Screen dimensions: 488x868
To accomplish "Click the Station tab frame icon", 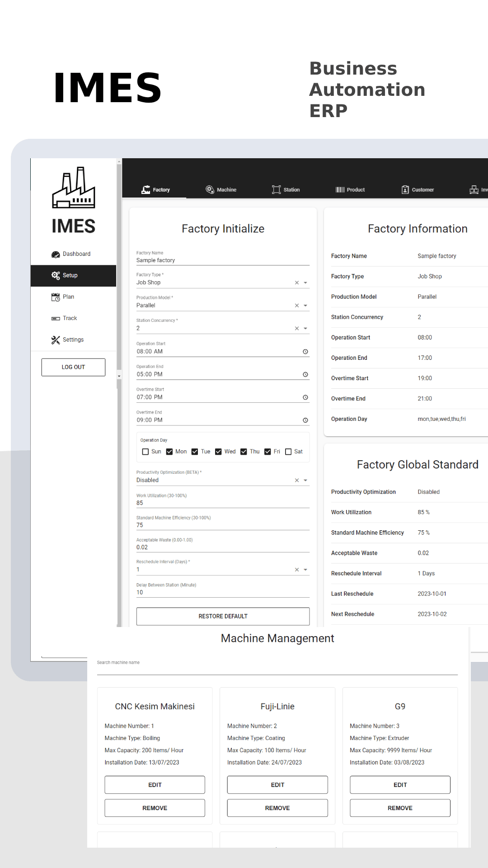I will coord(276,190).
